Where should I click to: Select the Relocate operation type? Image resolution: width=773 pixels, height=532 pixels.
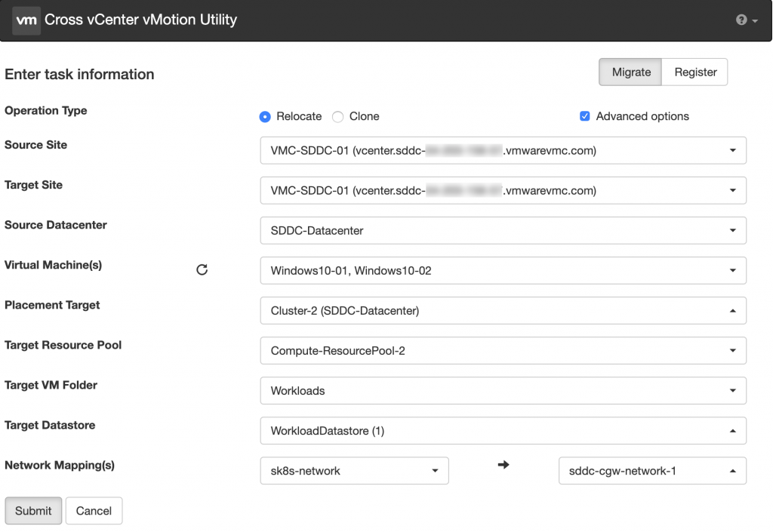pos(265,117)
